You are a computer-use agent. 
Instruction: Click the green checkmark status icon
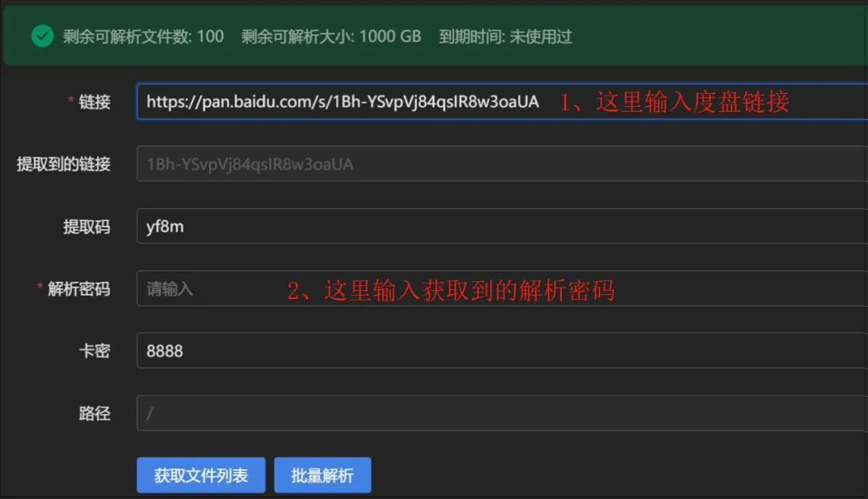(42, 36)
